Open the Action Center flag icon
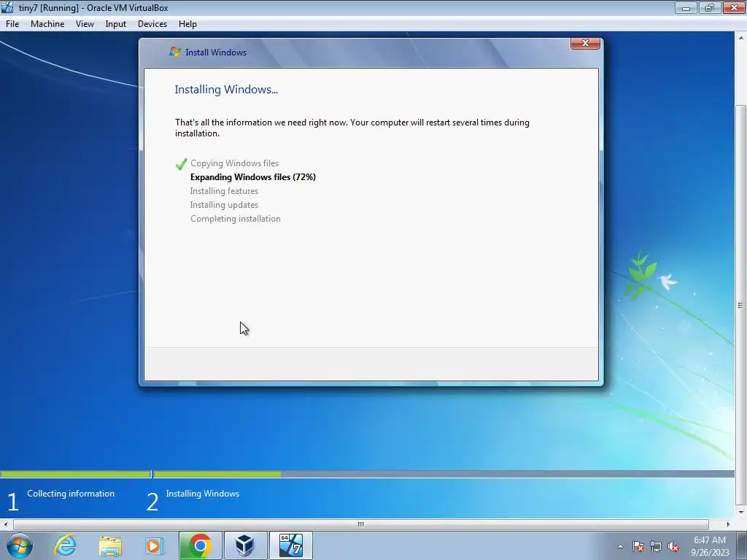The width and height of the screenshot is (747, 560). pos(638,547)
